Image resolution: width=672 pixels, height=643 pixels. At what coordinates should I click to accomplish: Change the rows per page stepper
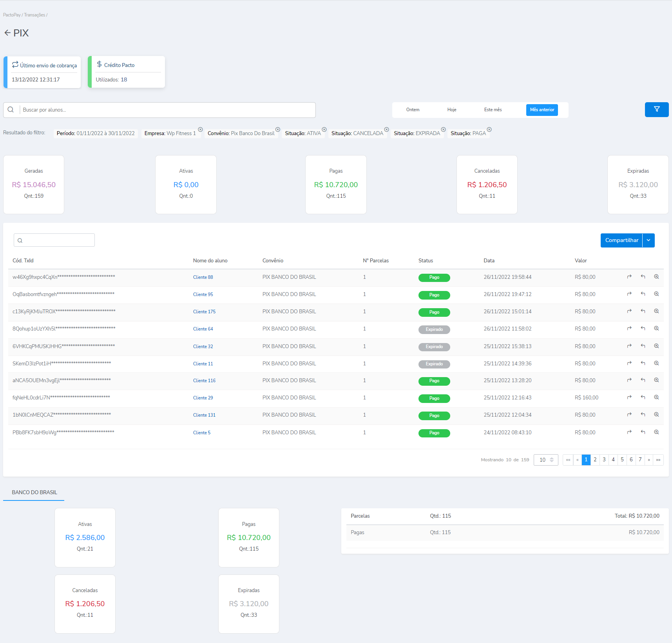point(551,460)
